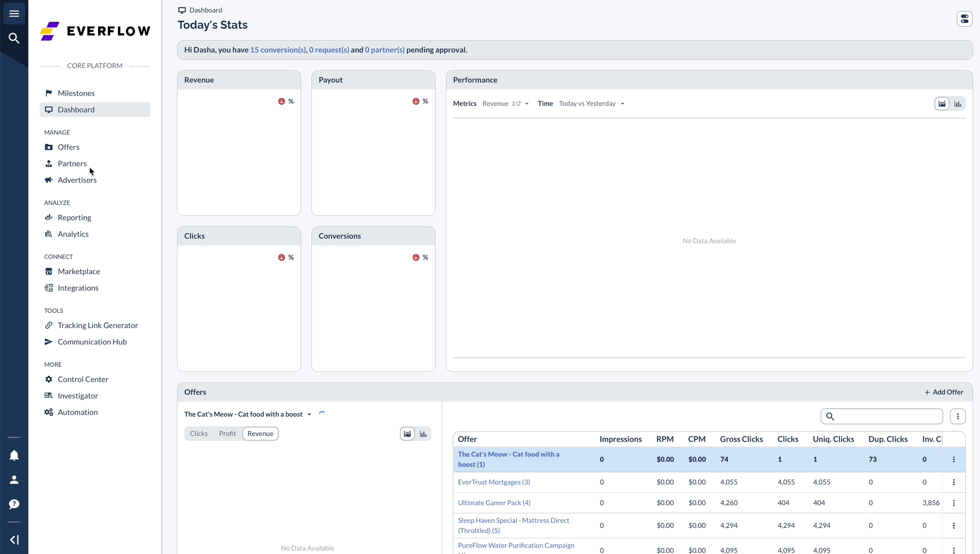This screenshot has height=554, width=980.
Task: Open Automation in sidebar
Action: (95, 412)
